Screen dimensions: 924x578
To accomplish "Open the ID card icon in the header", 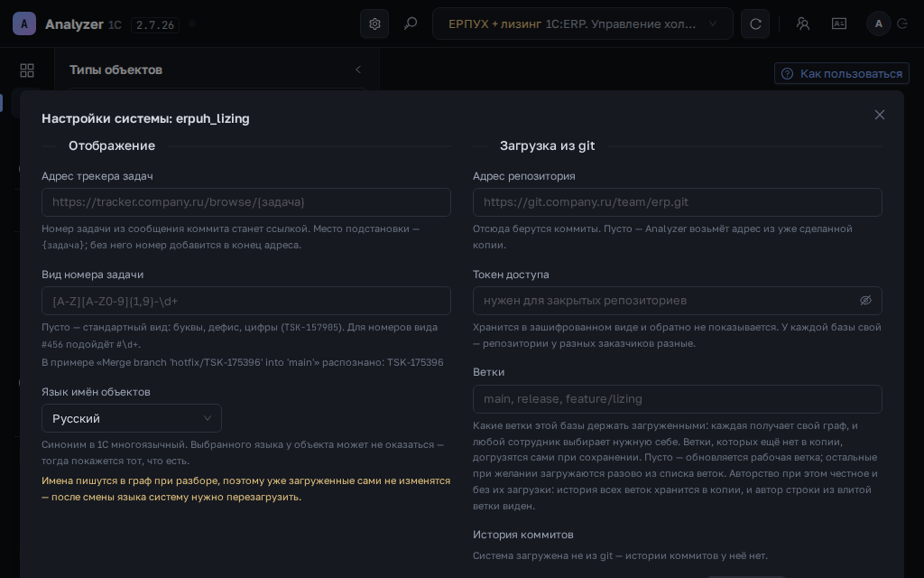I will pyautogui.click(x=838, y=23).
